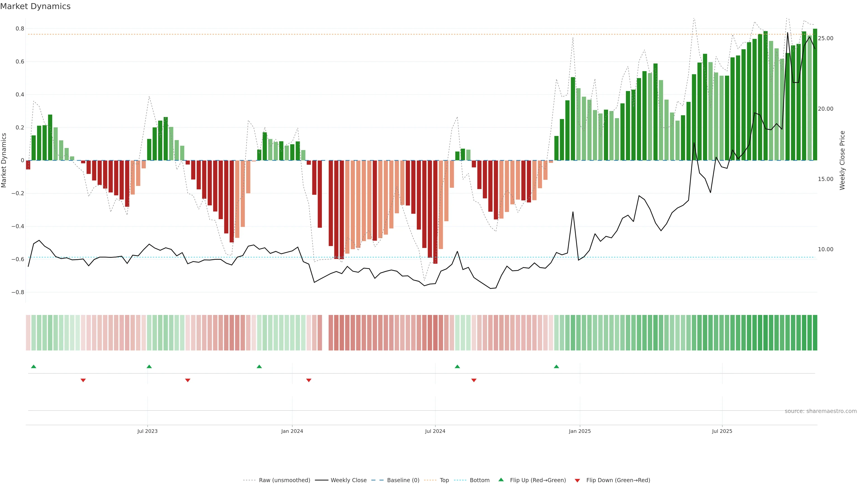868x488 pixels.
Task: Click the red flip-down marker after Jan 2024
Action: tap(309, 380)
